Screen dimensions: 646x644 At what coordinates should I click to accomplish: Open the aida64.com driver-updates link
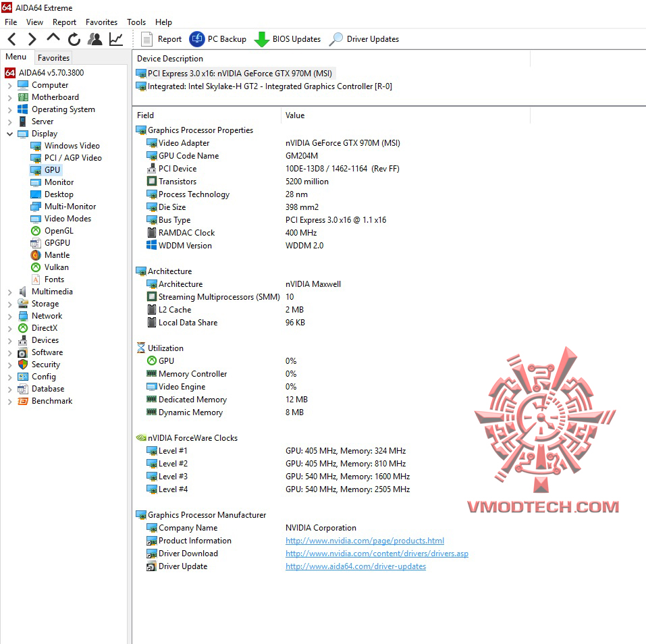[x=356, y=566]
